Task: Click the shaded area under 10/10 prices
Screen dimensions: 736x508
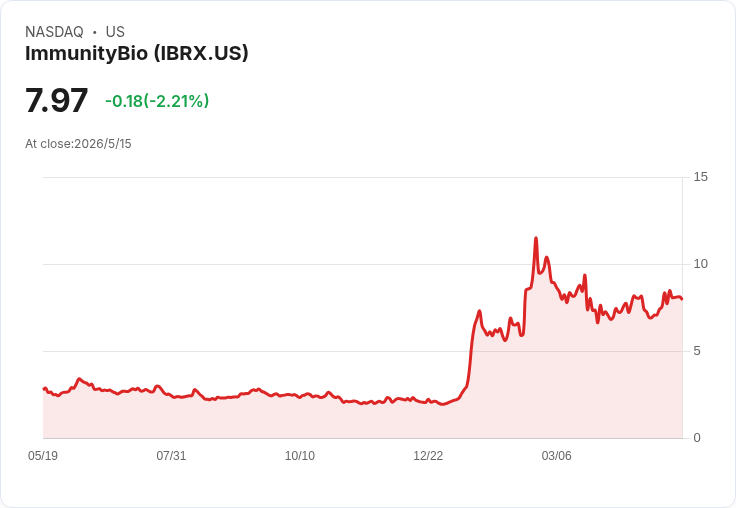Action: click(300, 418)
